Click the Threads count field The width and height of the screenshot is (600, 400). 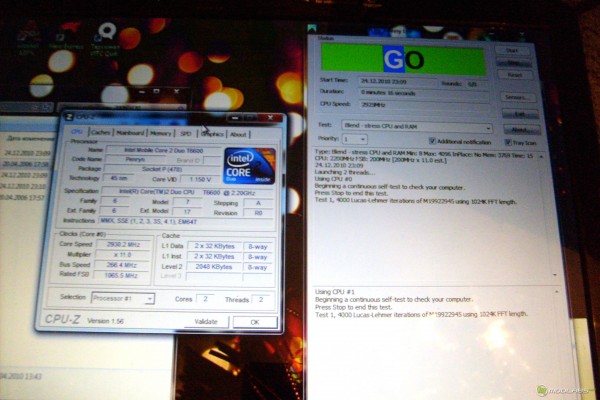click(x=261, y=299)
